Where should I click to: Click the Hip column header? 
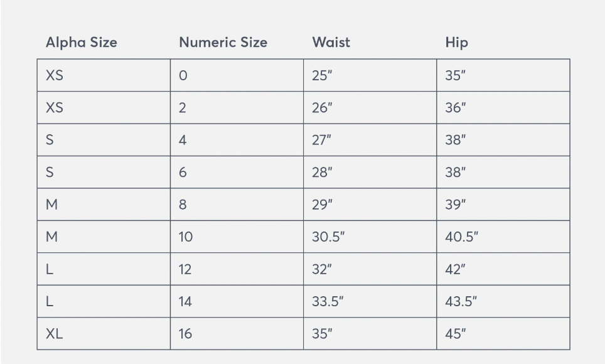(x=456, y=43)
